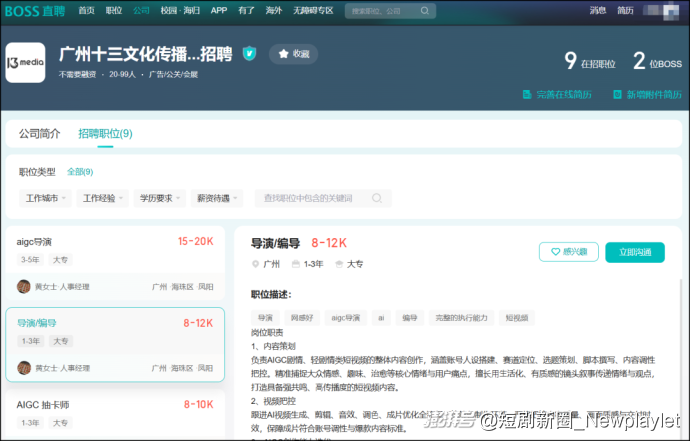Open 公司 in top navigation
Screen dimensions: 690x441
(141, 11)
